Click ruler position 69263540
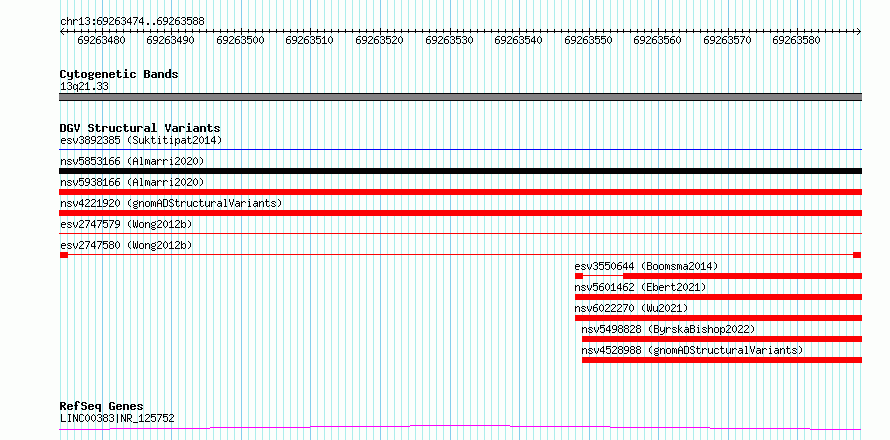890x440 pixels. 519,40
